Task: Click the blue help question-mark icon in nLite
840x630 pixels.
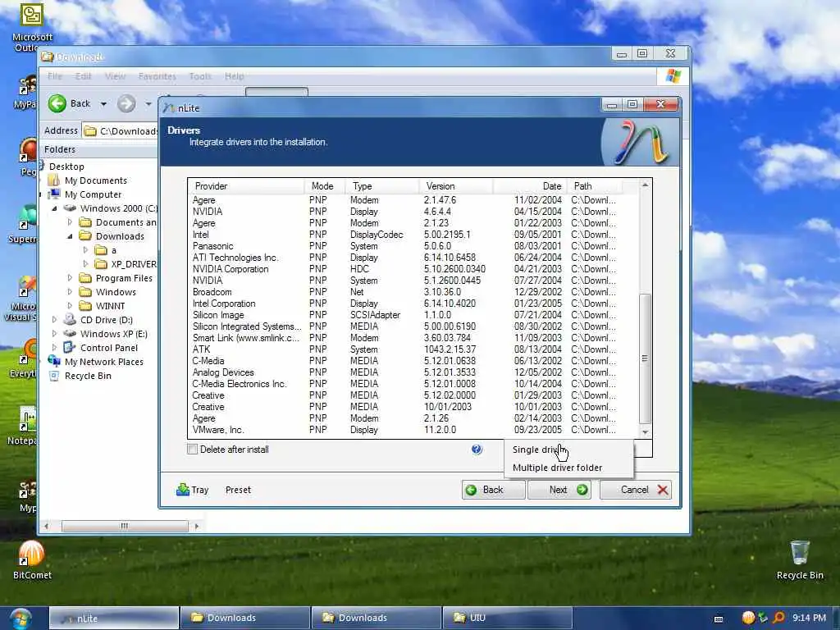Action: [x=477, y=450]
